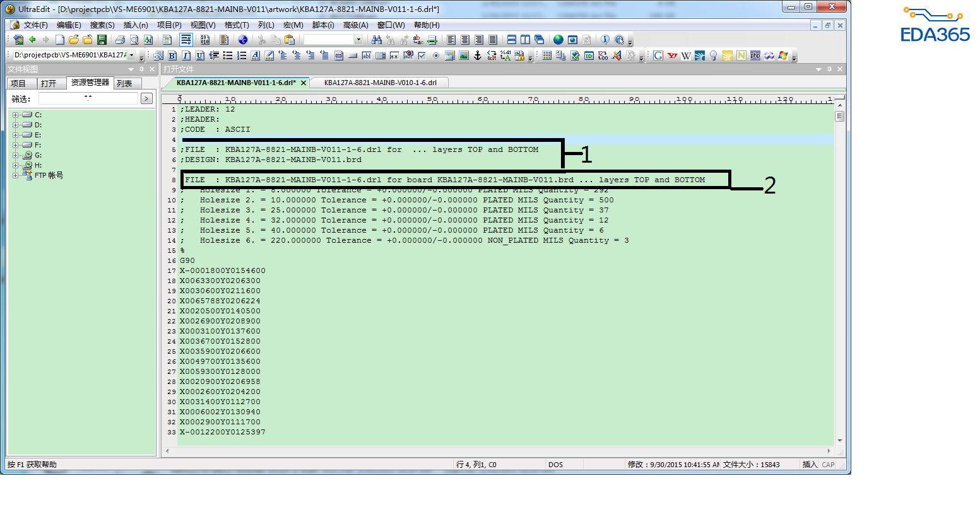Justify text alignment

[493, 40]
